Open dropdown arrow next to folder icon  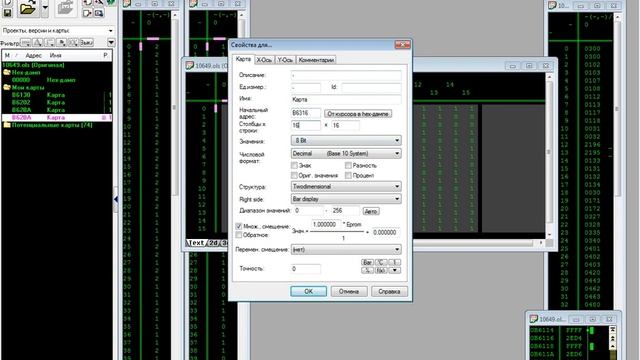pos(45,8)
